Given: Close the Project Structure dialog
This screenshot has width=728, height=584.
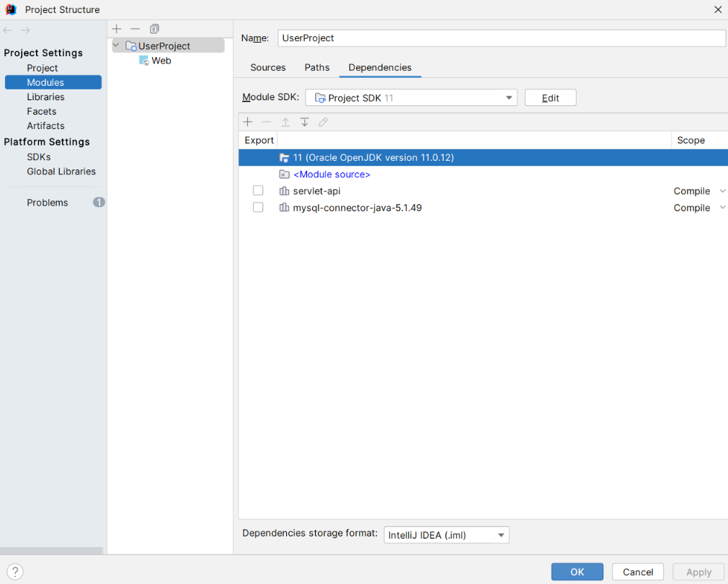Looking at the screenshot, I should click(718, 9).
